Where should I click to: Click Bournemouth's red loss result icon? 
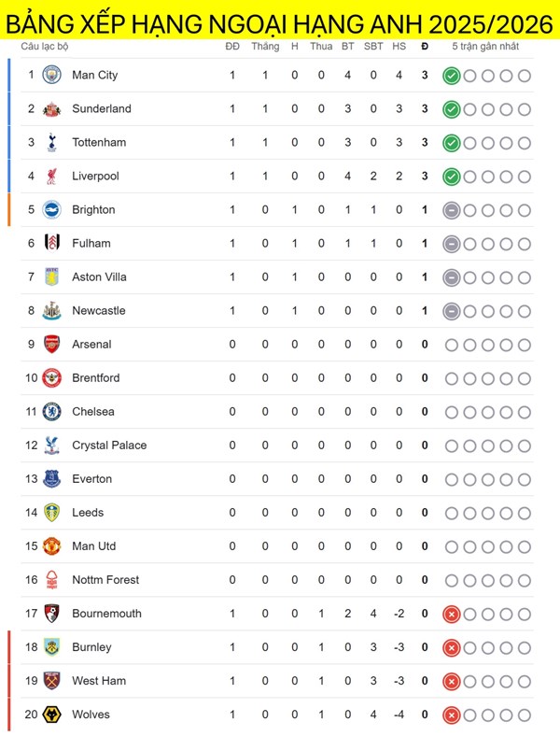pos(452,614)
